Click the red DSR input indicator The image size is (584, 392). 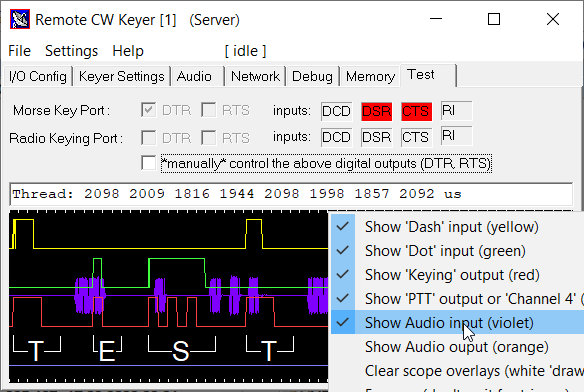pyautogui.click(x=377, y=111)
